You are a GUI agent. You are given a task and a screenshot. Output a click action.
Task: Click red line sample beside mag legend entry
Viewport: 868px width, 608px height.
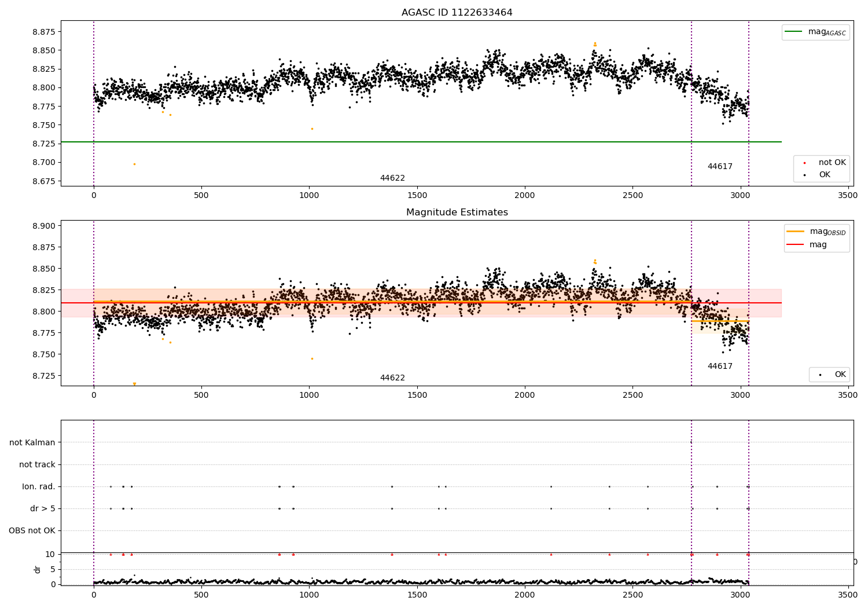pyautogui.click(x=796, y=244)
